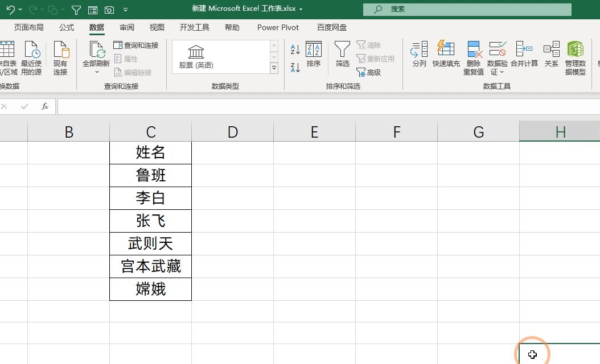The image size is (600, 364).
Task: Open the Power Pivot tab
Action: click(278, 27)
